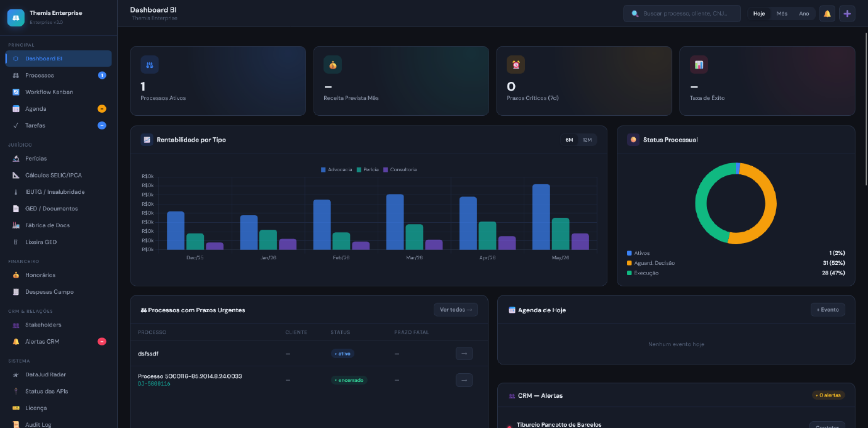Toggle the Perícia legend series
The height and width of the screenshot is (428, 868).
click(x=368, y=170)
